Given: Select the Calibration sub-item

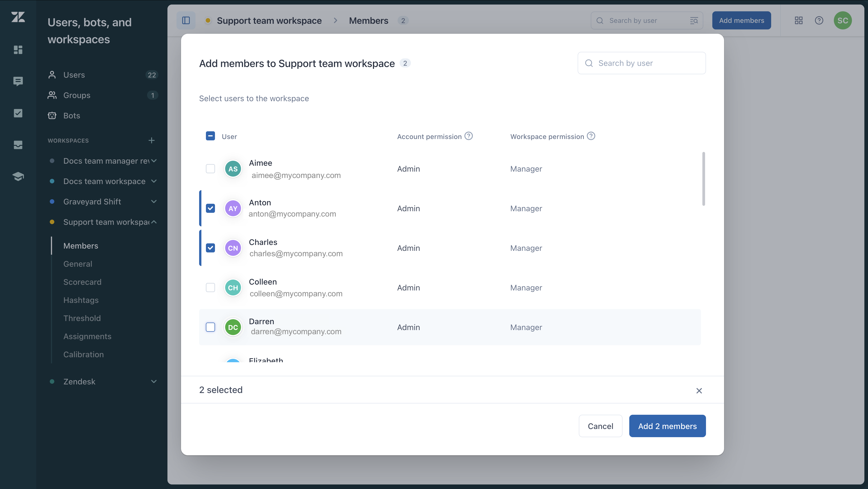Looking at the screenshot, I should (83, 355).
